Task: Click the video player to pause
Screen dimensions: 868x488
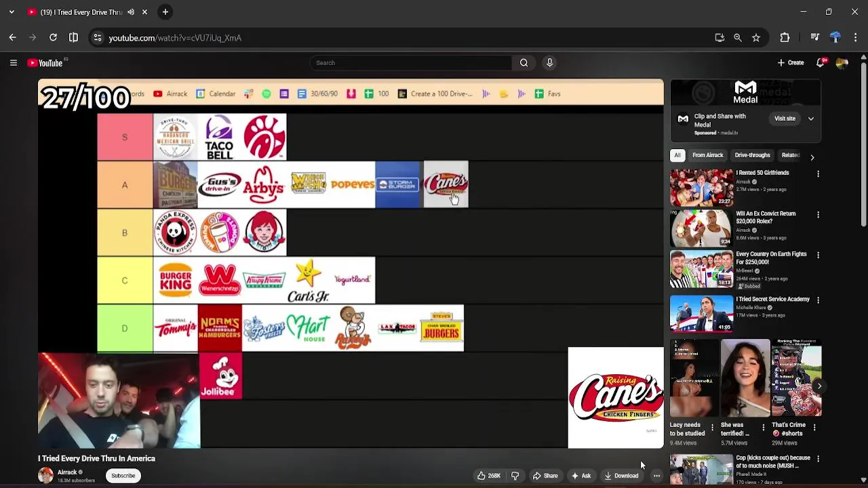Action: [x=351, y=264]
